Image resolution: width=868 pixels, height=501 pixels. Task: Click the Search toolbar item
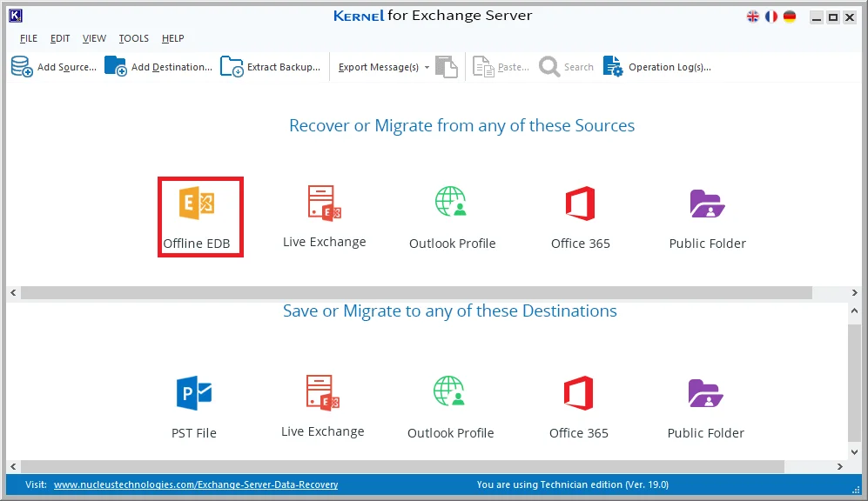567,66
